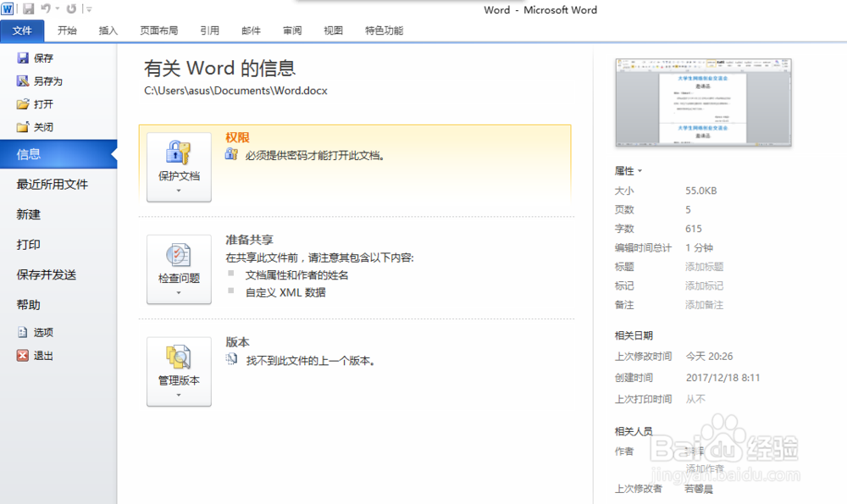The height and width of the screenshot is (504, 847).
Task: Click the 添加作者 field
Action: point(705,468)
